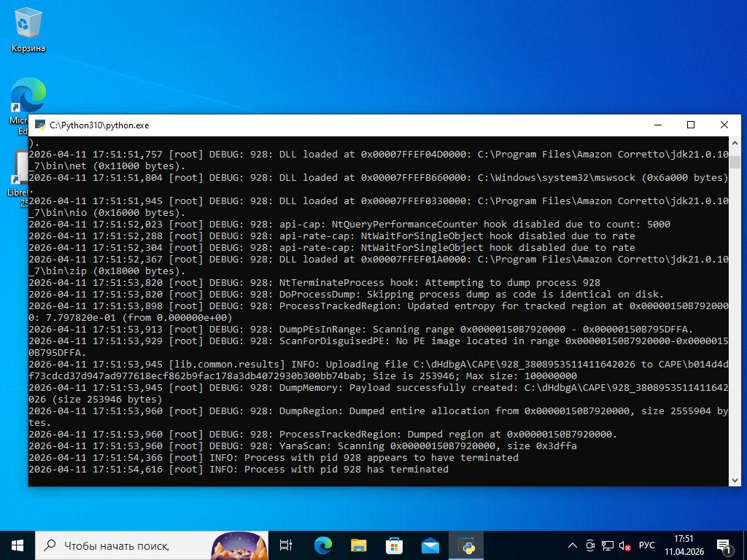
Task: Open the Mail app from the taskbar
Action: click(430, 545)
